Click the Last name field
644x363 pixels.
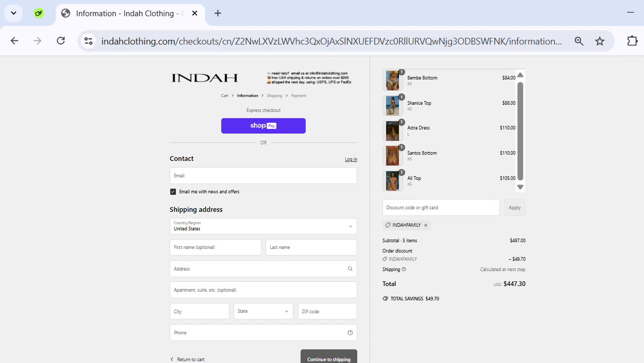coord(311,247)
